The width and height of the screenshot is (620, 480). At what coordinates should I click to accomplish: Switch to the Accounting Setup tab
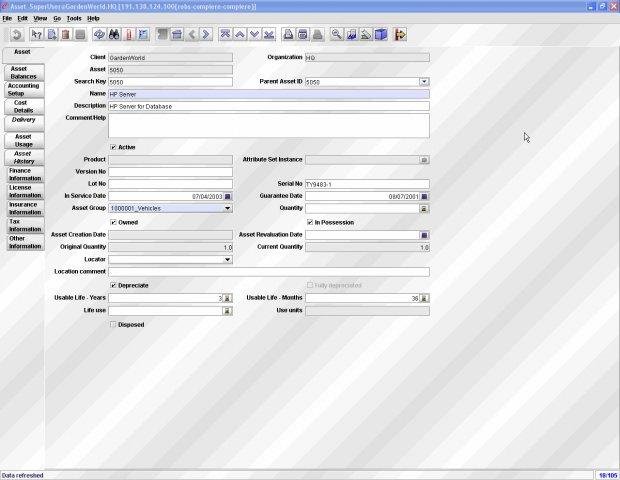pos(24,90)
